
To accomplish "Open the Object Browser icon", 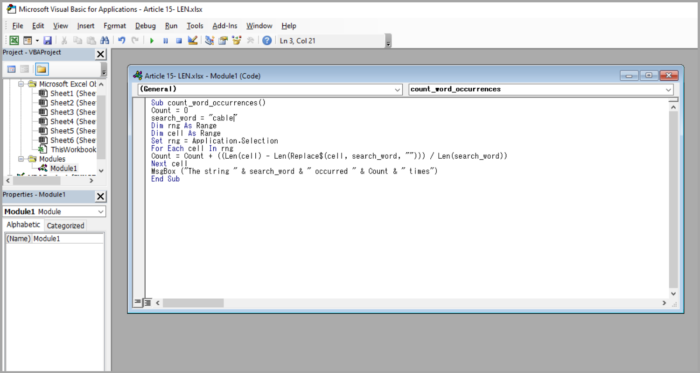I will (x=236, y=41).
